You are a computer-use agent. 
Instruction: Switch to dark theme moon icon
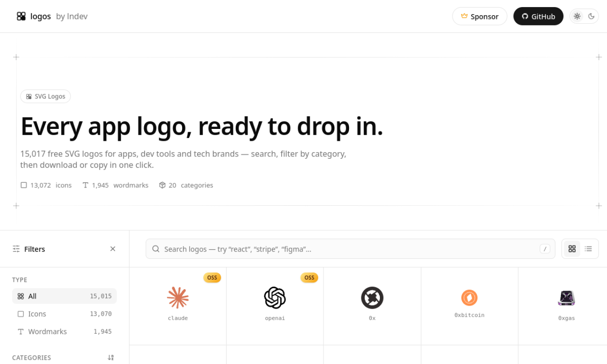[x=591, y=16]
